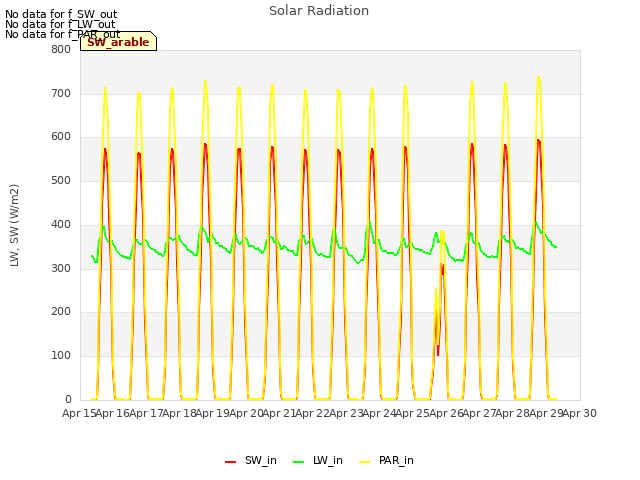Click the SW_arable annotation box
640x480 pixels.
pyautogui.click(x=118, y=41)
